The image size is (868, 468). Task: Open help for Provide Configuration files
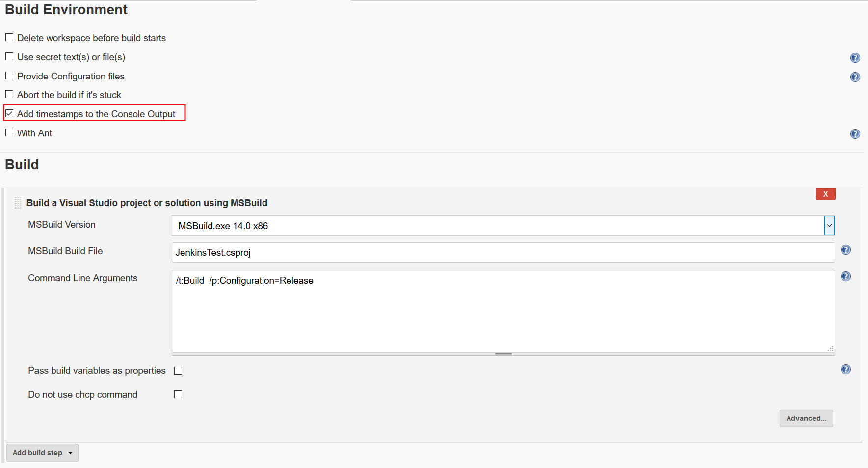point(855,77)
